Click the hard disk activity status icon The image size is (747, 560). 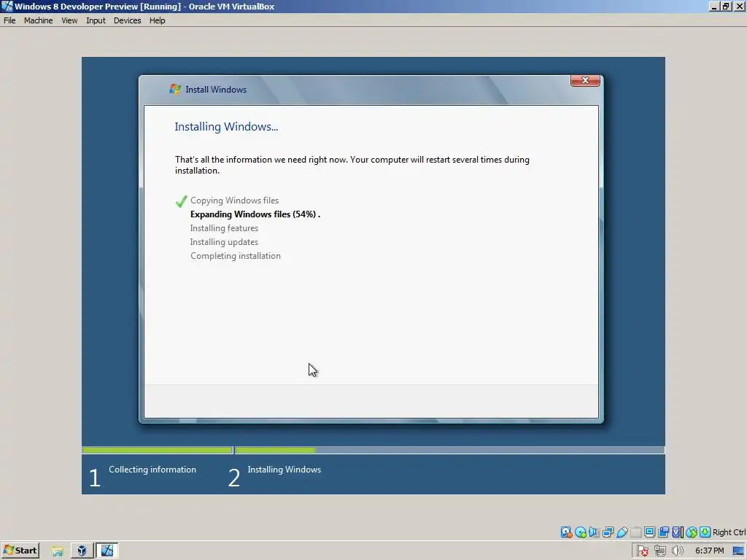click(566, 532)
